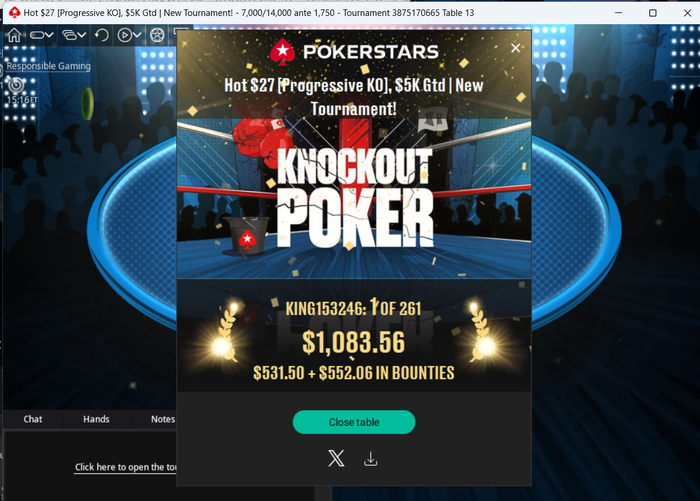The width and height of the screenshot is (700, 501).
Task: Expand the stacked tables layout dropdown
Action: pos(74,35)
